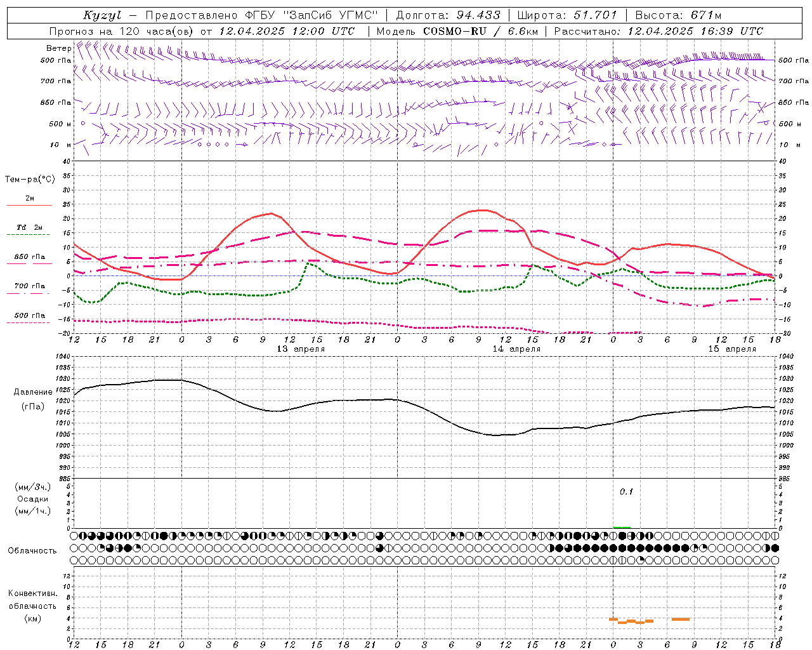This screenshot has width=812, height=650.
Task: Click the long orange convective bar near hour 6-9
Action: [x=681, y=620]
